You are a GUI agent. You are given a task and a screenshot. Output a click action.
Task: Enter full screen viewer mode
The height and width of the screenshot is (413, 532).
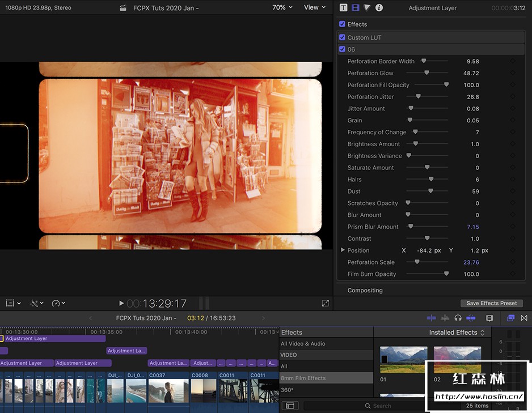click(325, 304)
